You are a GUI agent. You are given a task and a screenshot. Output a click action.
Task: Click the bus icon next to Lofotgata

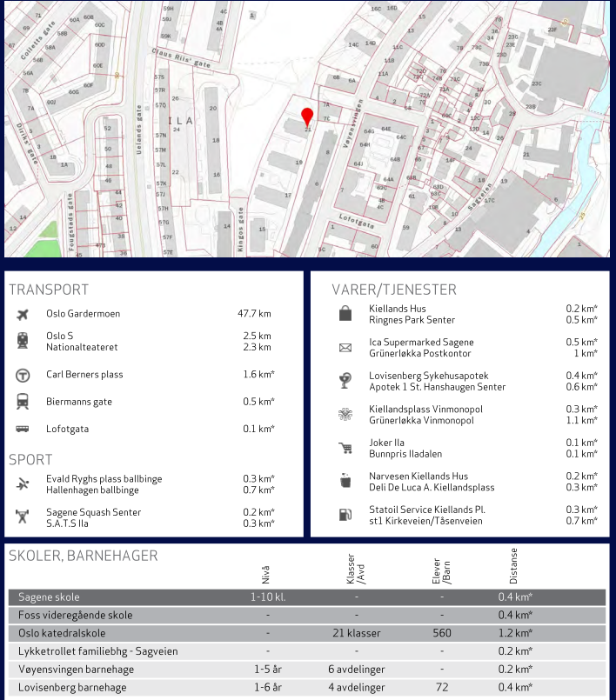(x=23, y=429)
